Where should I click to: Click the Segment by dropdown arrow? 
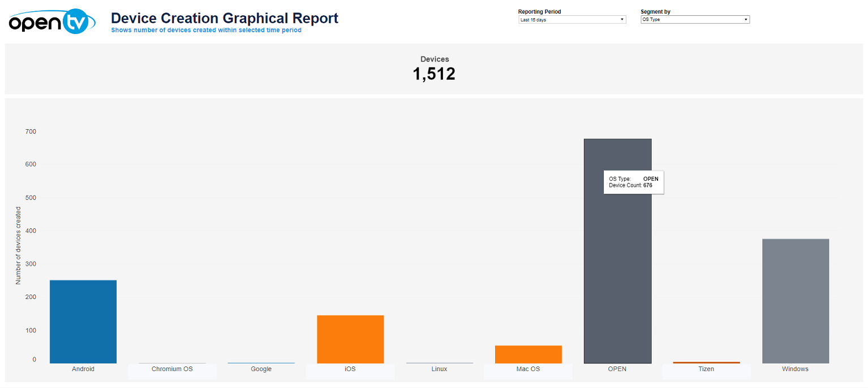[746, 20]
